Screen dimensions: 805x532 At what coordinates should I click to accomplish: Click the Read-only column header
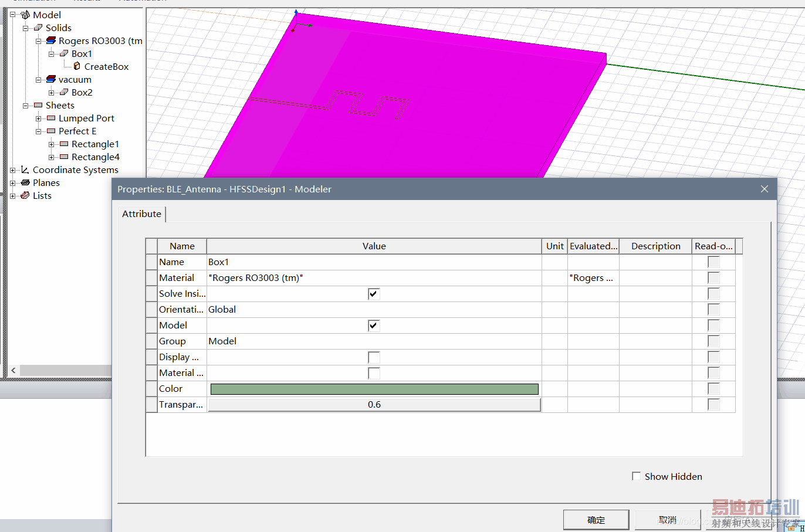(x=714, y=246)
